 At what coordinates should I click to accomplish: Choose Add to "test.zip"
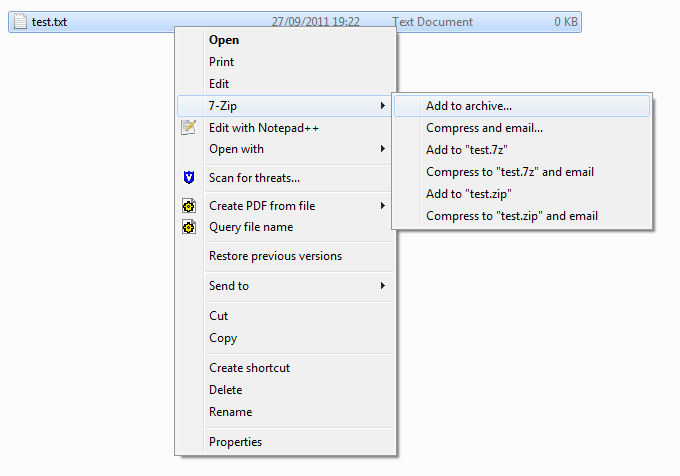tap(522, 194)
